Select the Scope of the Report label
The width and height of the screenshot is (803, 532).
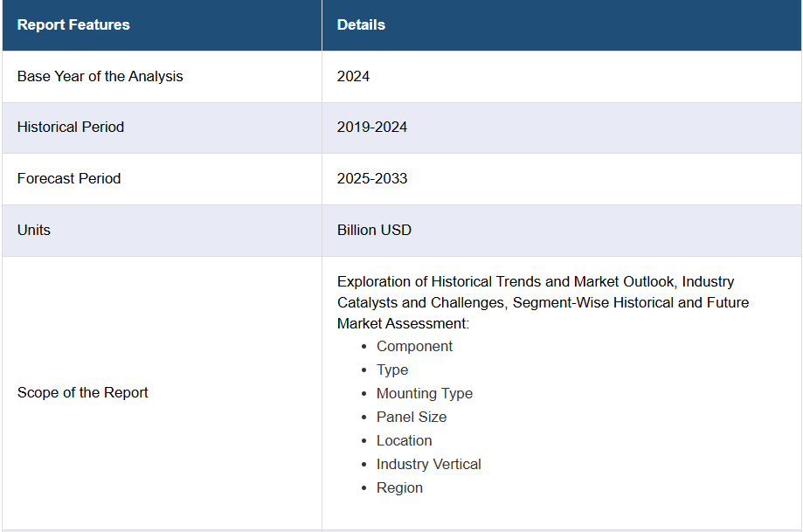[82, 393]
